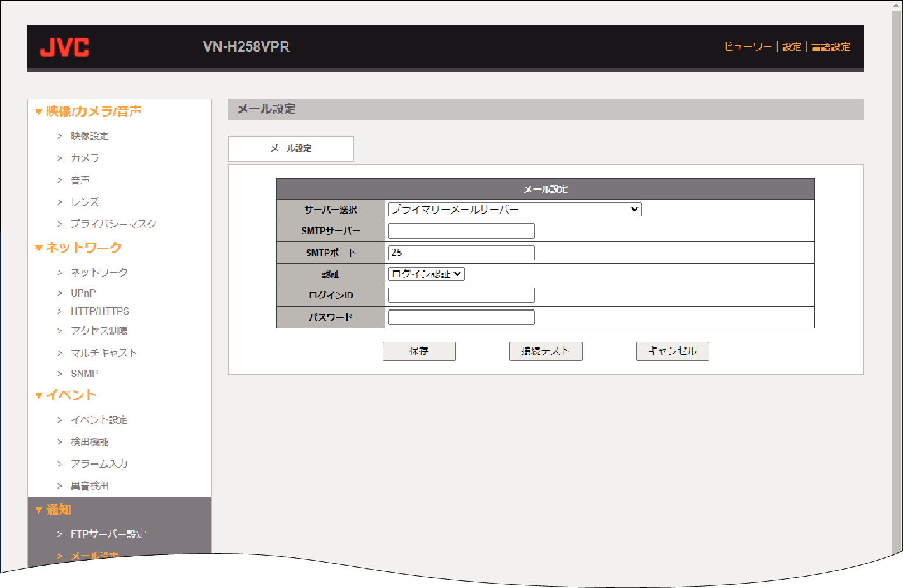Open アラーム入力 in the sidebar
The image size is (903, 588).
point(99,464)
